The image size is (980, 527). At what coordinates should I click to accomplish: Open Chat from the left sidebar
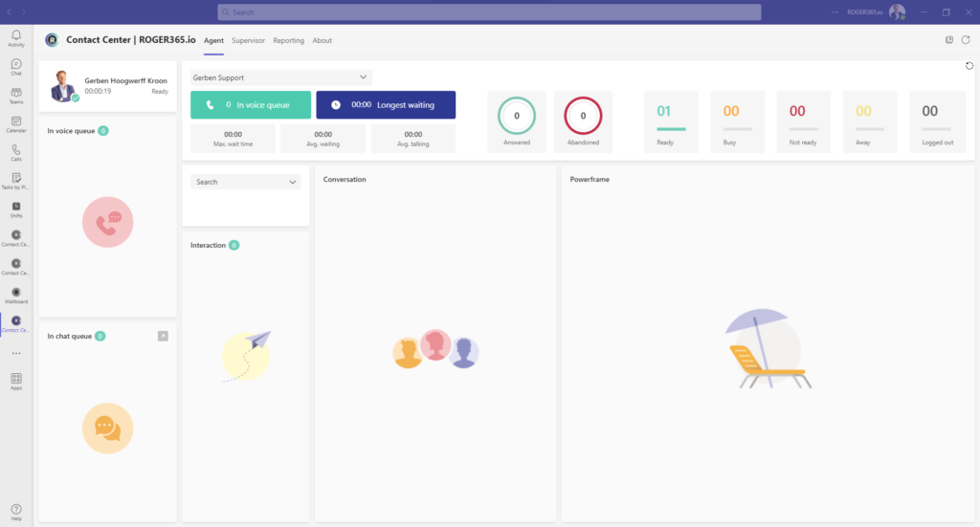[16, 66]
